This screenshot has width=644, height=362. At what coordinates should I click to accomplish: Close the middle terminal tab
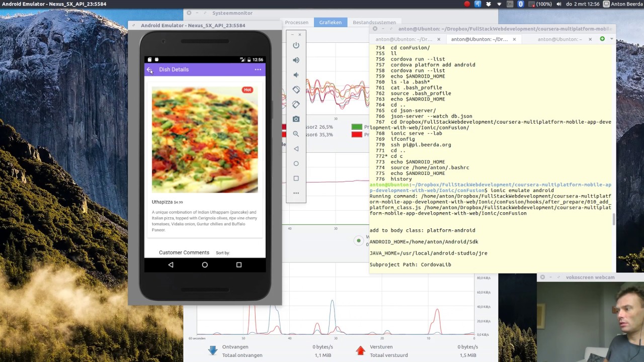(514, 39)
